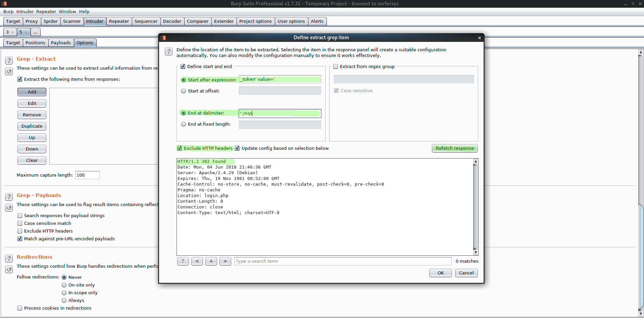Click the End at delimiter input field
The height and width of the screenshot is (318, 644).
coord(280,113)
